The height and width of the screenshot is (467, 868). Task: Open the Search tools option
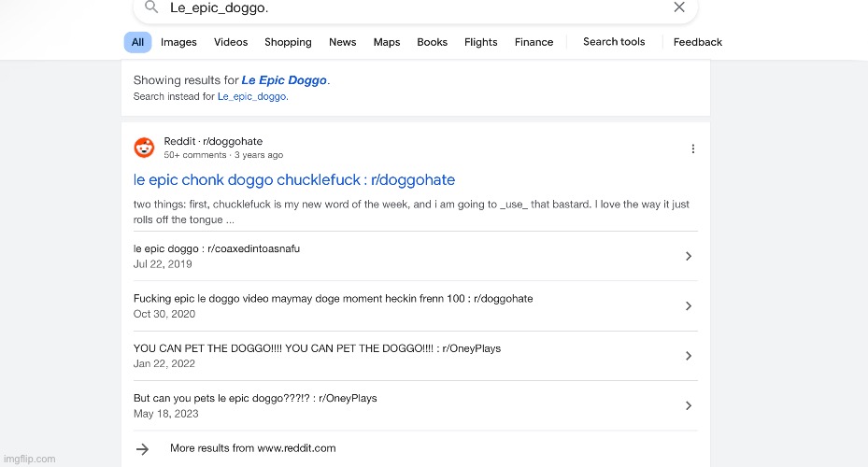pos(614,42)
